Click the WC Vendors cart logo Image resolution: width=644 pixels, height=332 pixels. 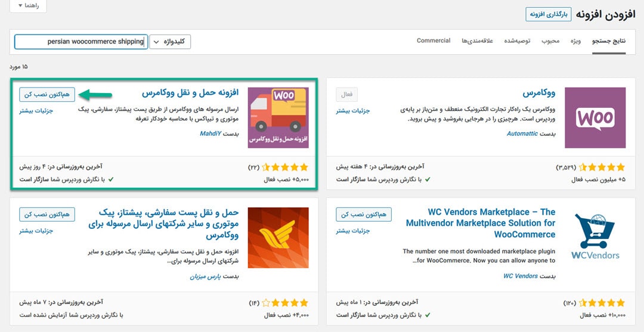point(595,237)
